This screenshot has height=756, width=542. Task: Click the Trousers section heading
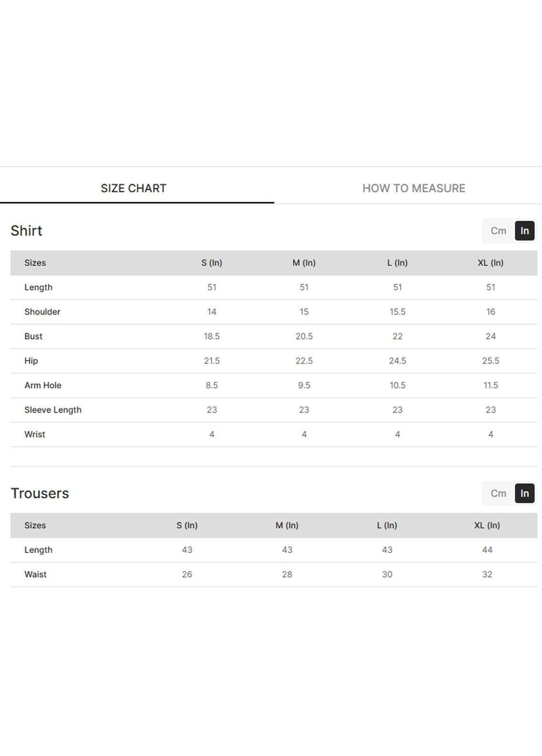click(40, 493)
